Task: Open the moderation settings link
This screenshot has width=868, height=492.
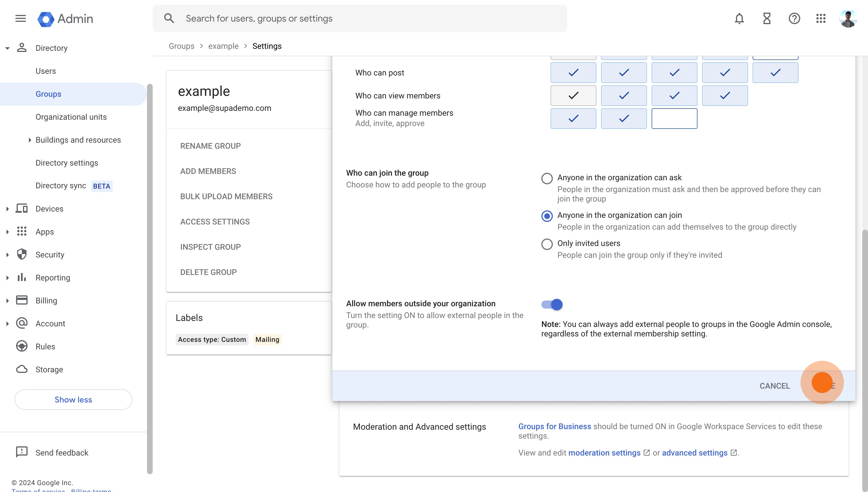Action: [604, 453]
